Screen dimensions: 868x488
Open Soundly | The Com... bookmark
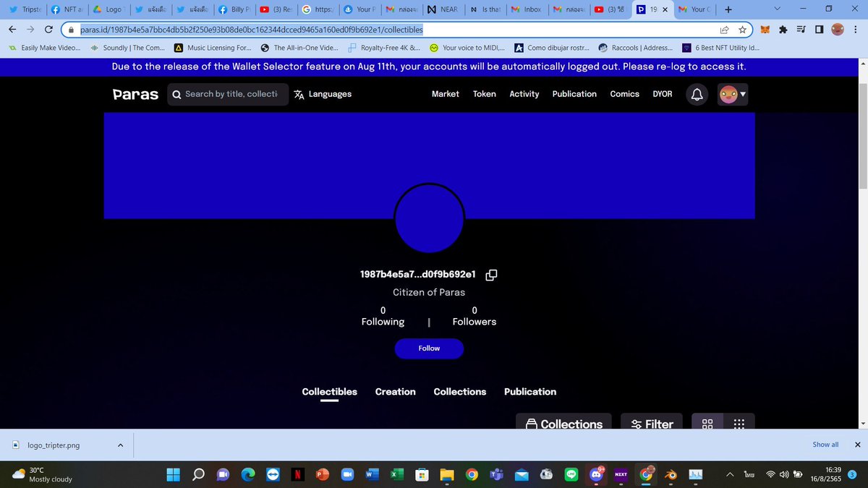(x=127, y=48)
